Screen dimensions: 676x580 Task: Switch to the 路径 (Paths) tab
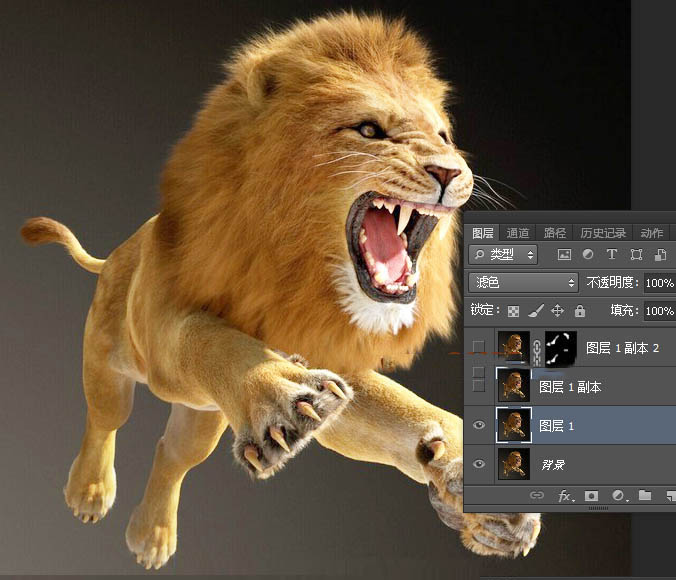554,233
